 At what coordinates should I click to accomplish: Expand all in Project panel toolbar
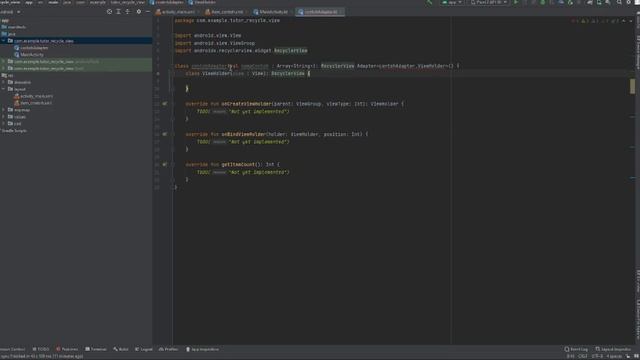pyautogui.click(x=118, y=12)
